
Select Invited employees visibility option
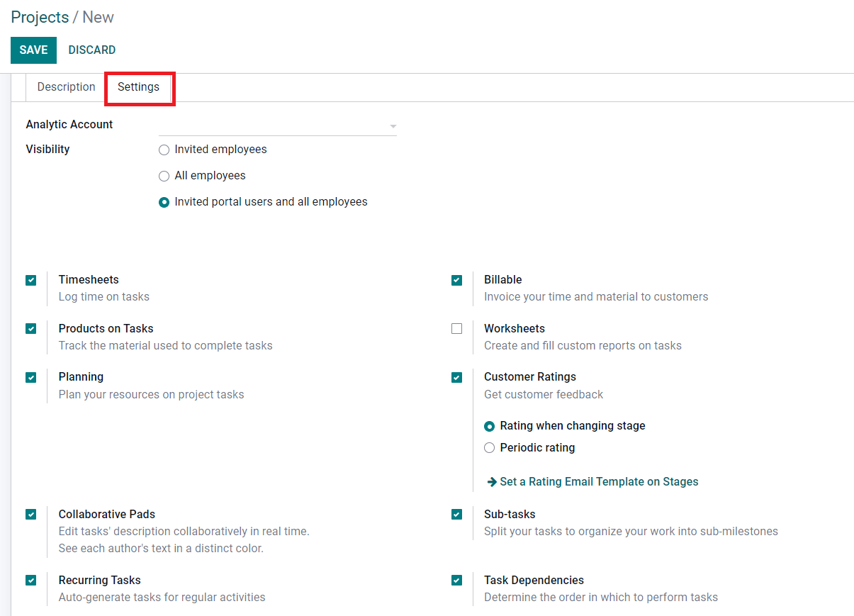tap(164, 150)
